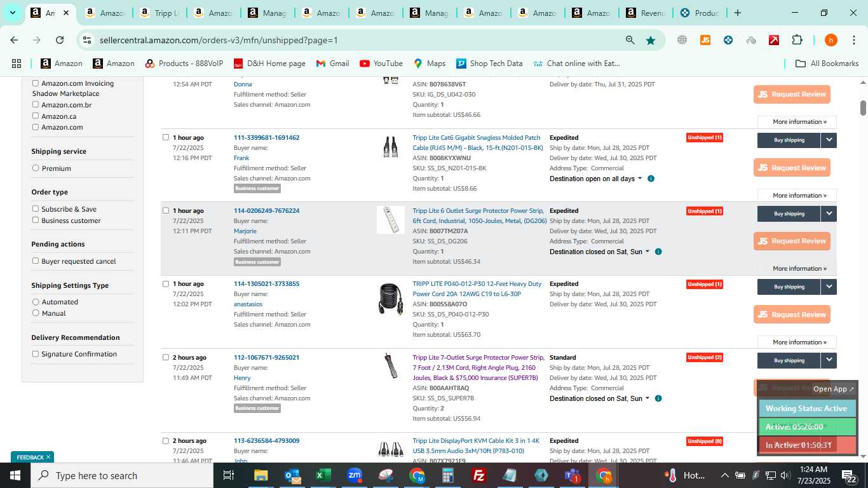Open Outlook from the taskbar
The image size is (868, 488).
(292, 475)
